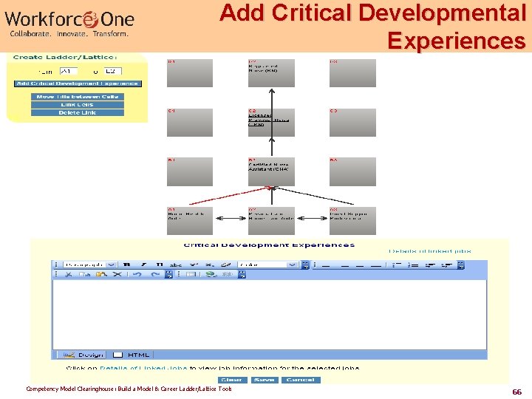Image resolution: width=532 pixels, height=399 pixels.
Task: Click Details of Linked Jobs link in instruction sentence
Action: pos(143,368)
